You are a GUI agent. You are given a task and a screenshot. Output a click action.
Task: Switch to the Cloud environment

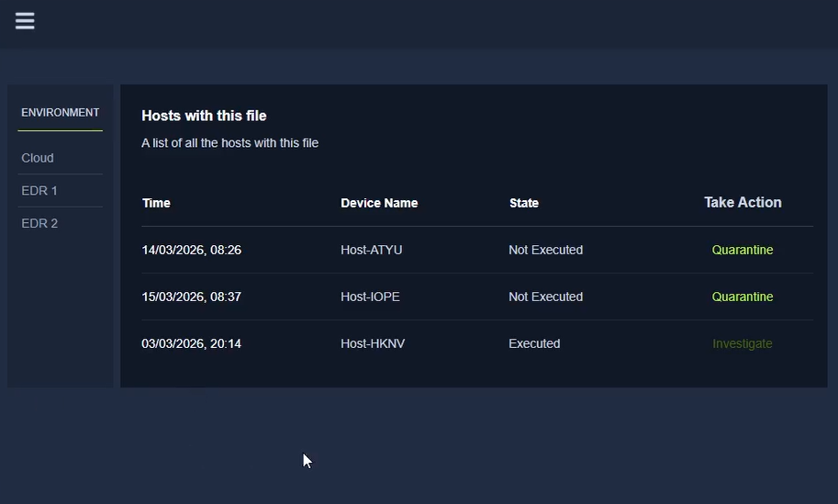click(x=38, y=158)
